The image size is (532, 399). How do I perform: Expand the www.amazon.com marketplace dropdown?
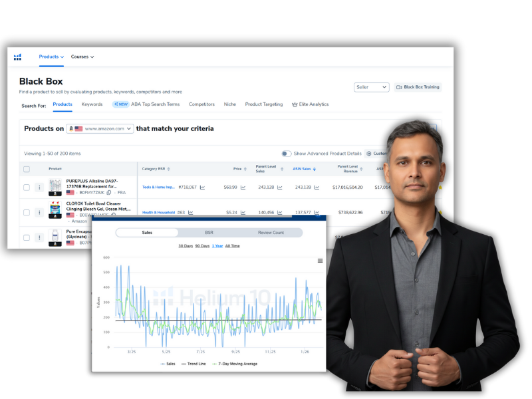click(128, 128)
